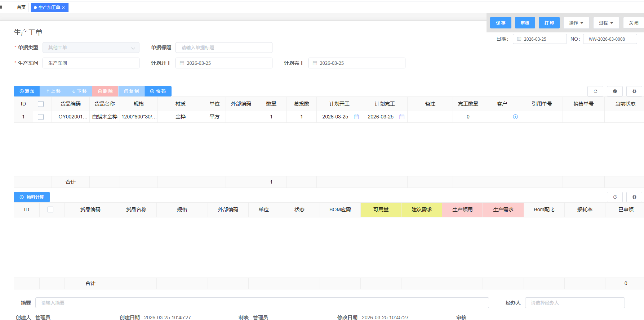Screen dimensions: 644x320
Task: Open the product code link OY002001
Action: tap(72, 117)
